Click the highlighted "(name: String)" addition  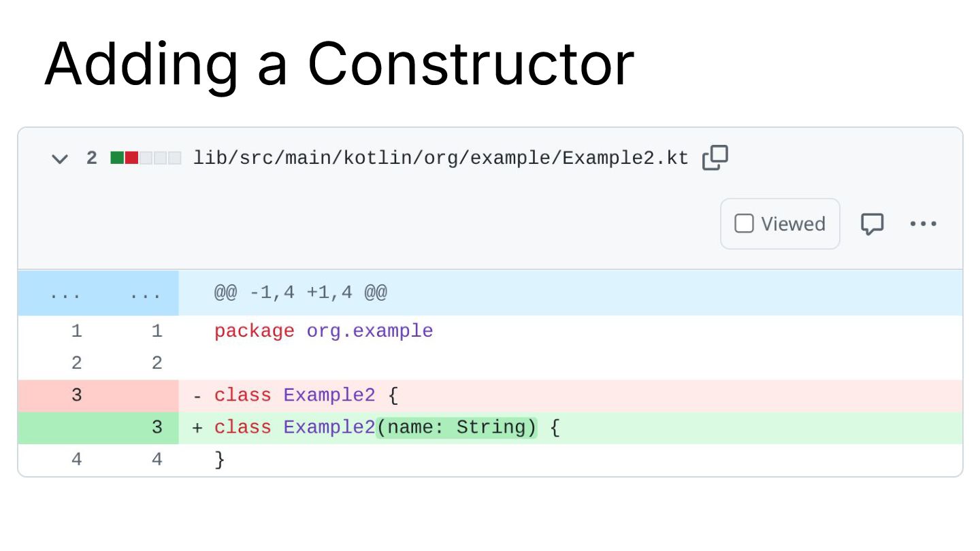(456, 428)
